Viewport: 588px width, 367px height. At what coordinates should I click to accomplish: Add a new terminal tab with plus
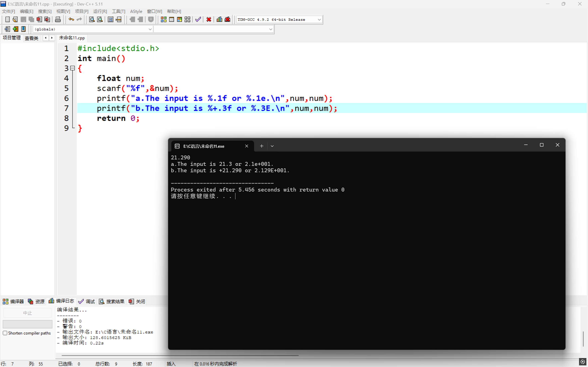261,146
